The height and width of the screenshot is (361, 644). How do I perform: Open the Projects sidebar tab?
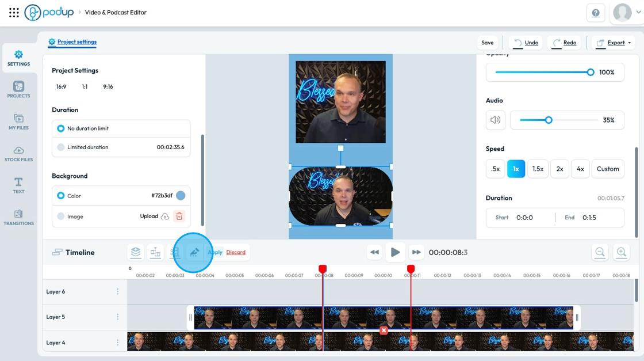click(18, 90)
